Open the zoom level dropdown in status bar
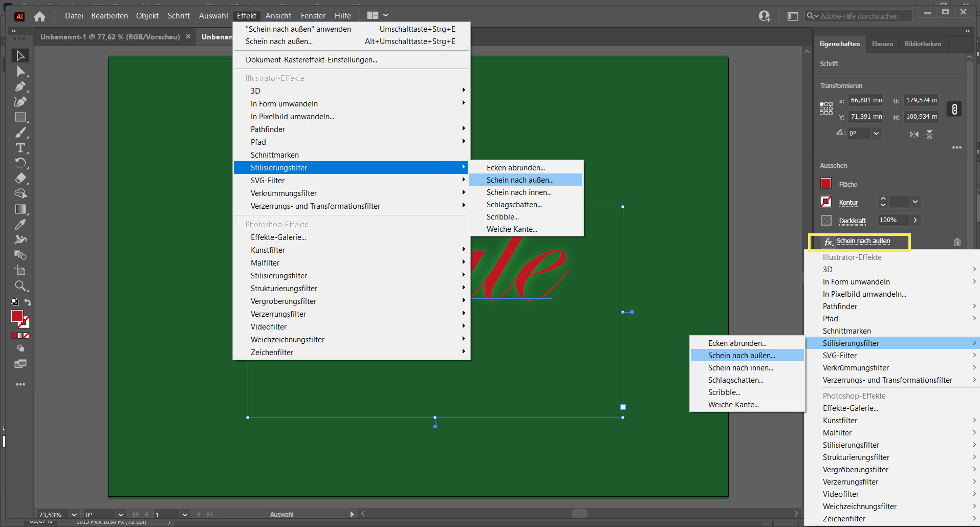This screenshot has width=980, height=527. [74, 515]
